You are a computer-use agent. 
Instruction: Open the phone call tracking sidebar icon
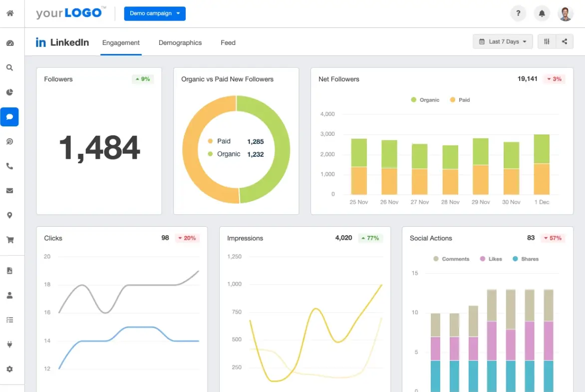point(9,166)
